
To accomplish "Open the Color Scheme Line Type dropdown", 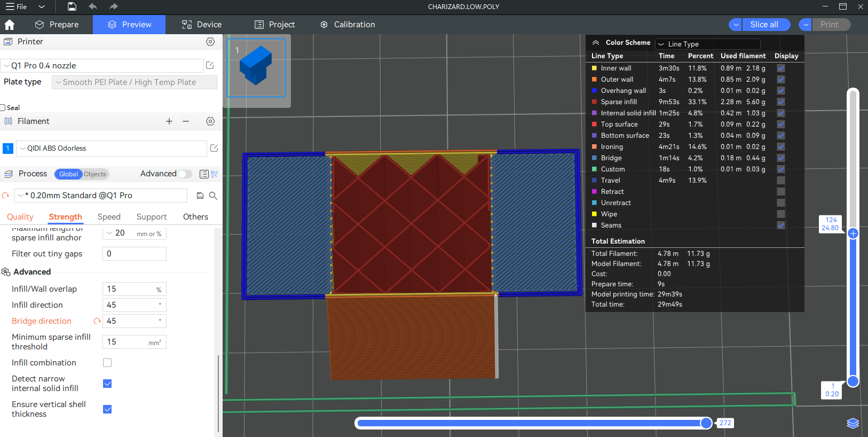I will pos(707,44).
